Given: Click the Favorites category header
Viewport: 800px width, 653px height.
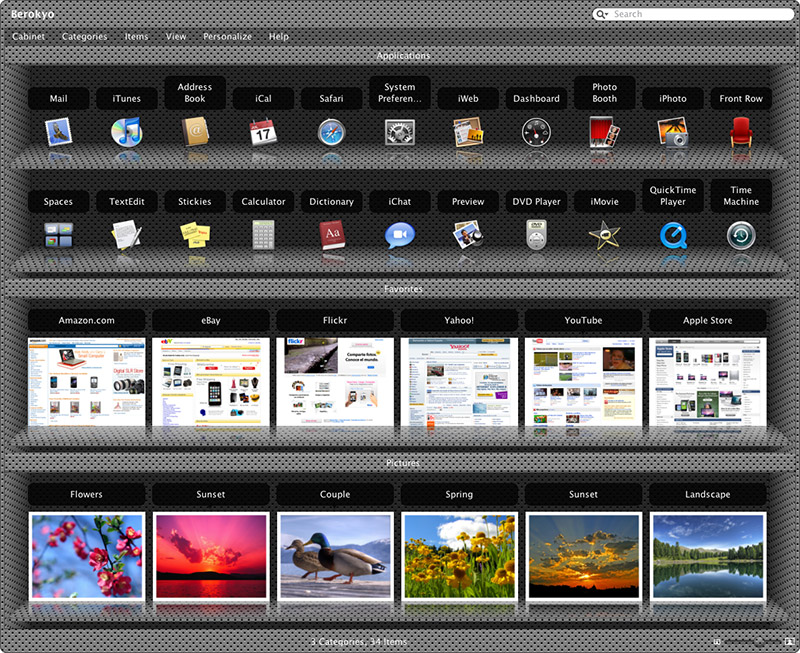Looking at the screenshot, I should click(403, 289).
